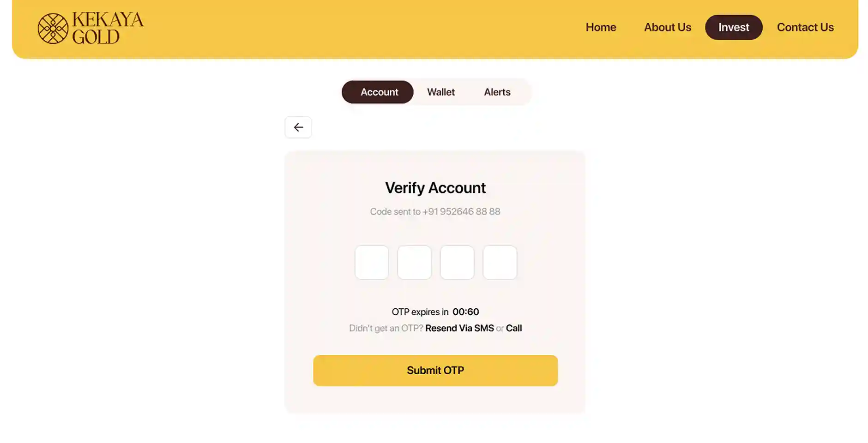The width and height of the screenshot is (868, 443).
Task: Navigate to About Us
Action: coord(667,27)
